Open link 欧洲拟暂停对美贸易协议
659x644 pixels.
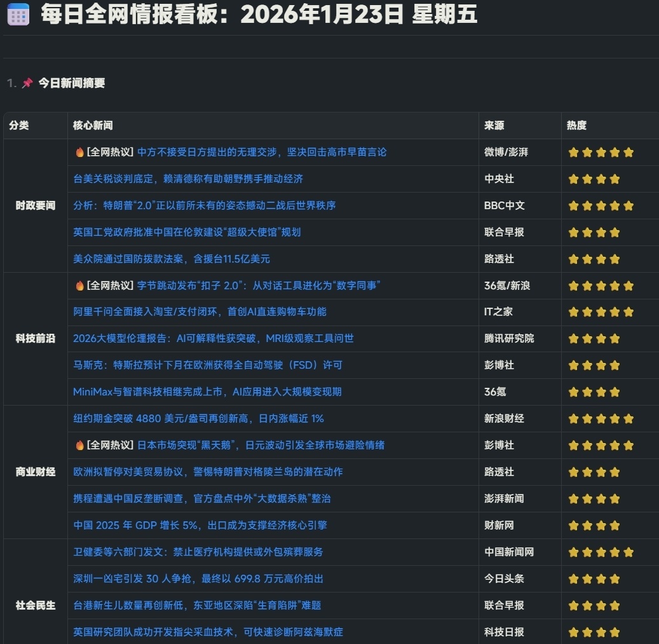(208, 472)
